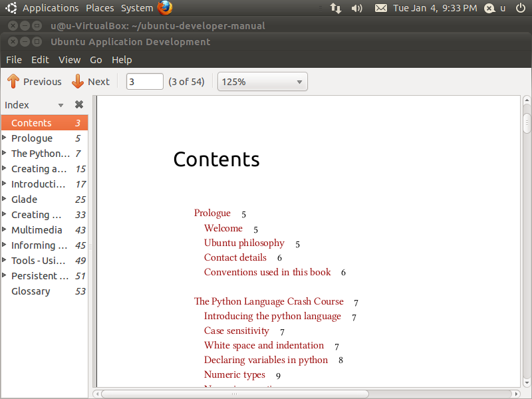Click the Previous page up-arrow icon

13,82
